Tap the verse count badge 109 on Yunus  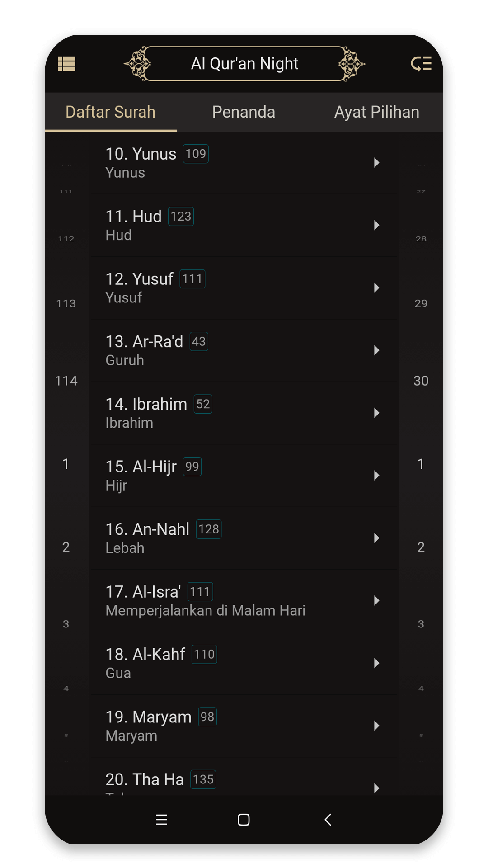[x=196, y=154]
